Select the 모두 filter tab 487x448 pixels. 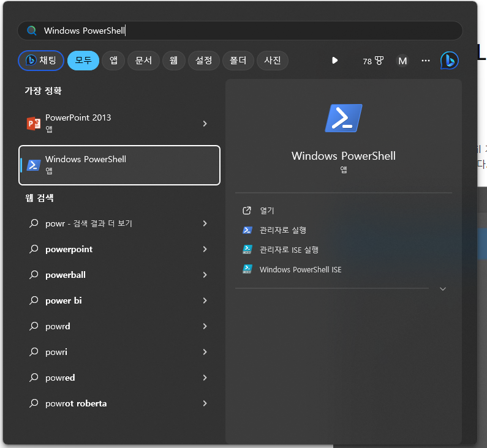[x=83, y=60]
